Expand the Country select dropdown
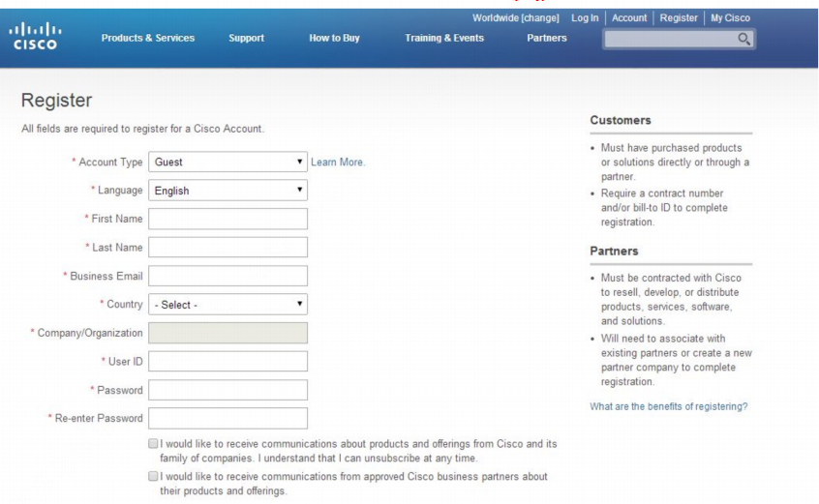This screenshot has width=819, height=504. [x=227, y=305]
